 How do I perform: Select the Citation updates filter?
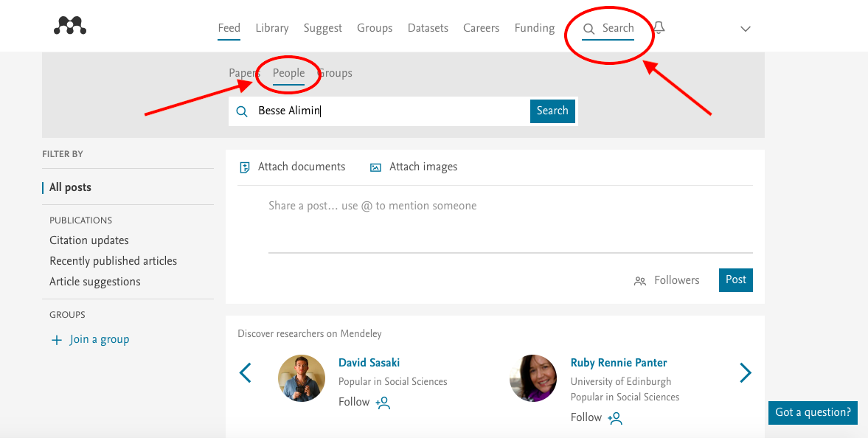pos(89,240)
